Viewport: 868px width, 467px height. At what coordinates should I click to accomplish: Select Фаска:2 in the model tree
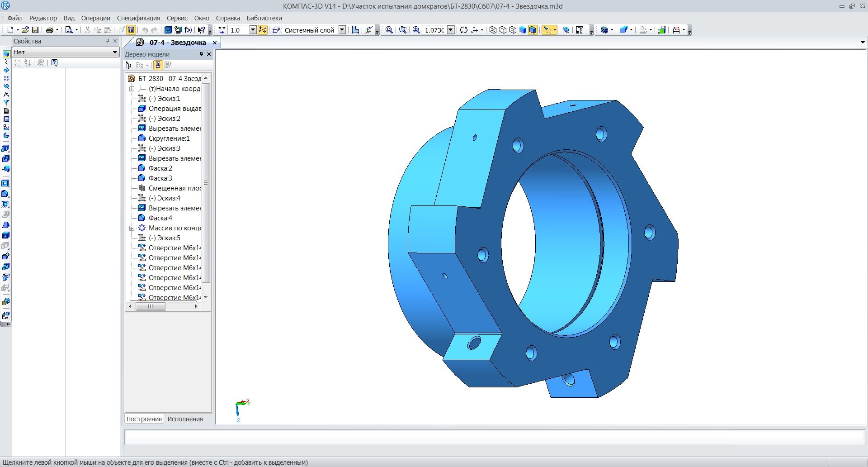pos(160,168)
